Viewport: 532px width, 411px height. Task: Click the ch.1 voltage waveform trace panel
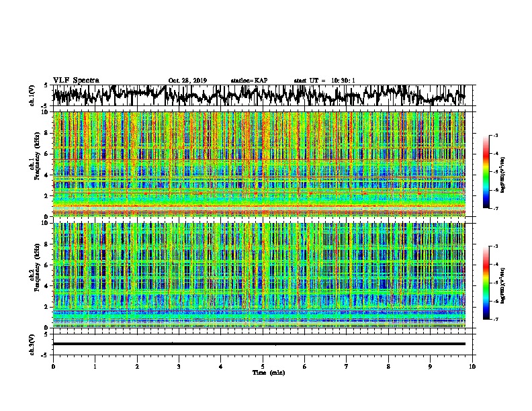click(264, 95)
